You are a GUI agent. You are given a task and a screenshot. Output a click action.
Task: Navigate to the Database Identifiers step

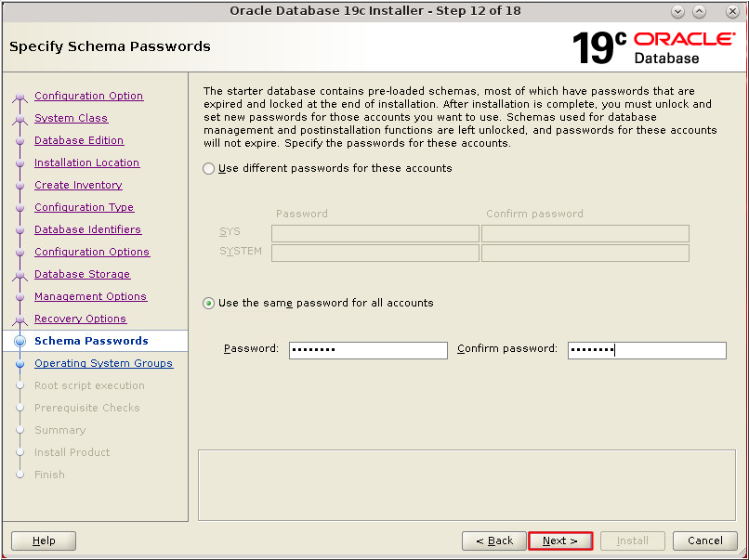tap(87, 229)
